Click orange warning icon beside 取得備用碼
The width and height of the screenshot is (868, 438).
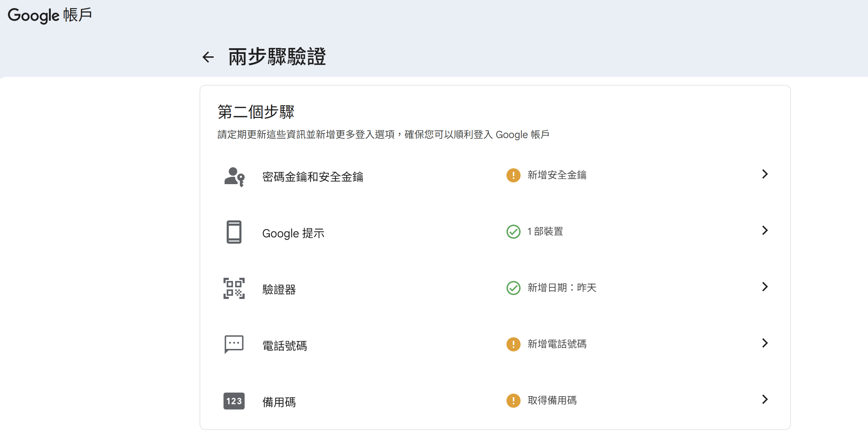coord(513,400)
